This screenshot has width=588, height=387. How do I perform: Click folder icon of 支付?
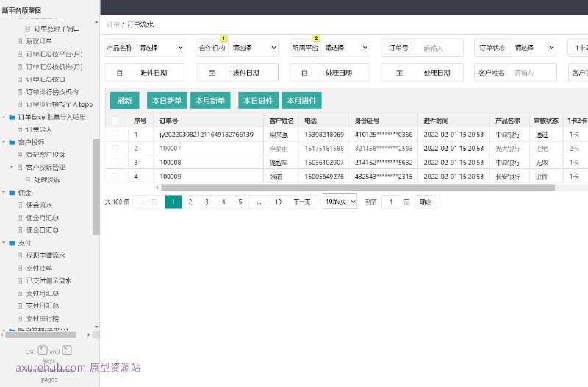[12, 243]
